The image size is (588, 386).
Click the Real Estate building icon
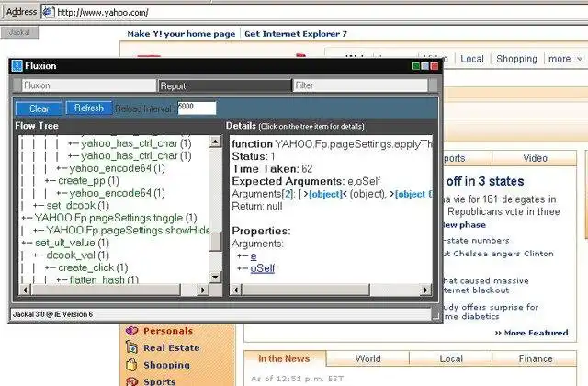131,347
